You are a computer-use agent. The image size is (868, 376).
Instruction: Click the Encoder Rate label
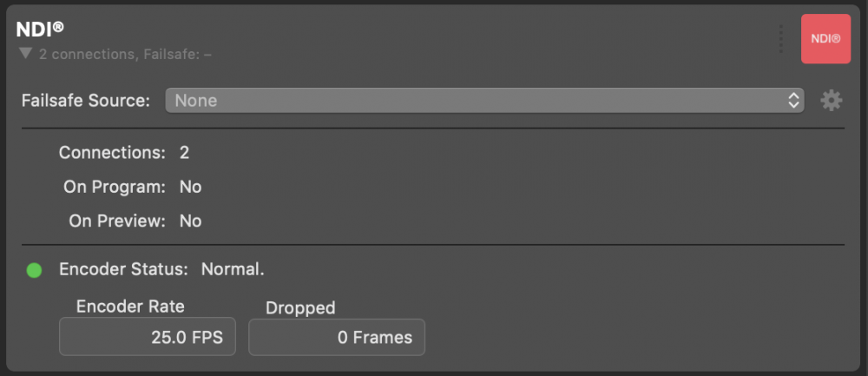(x=131, y=307)
